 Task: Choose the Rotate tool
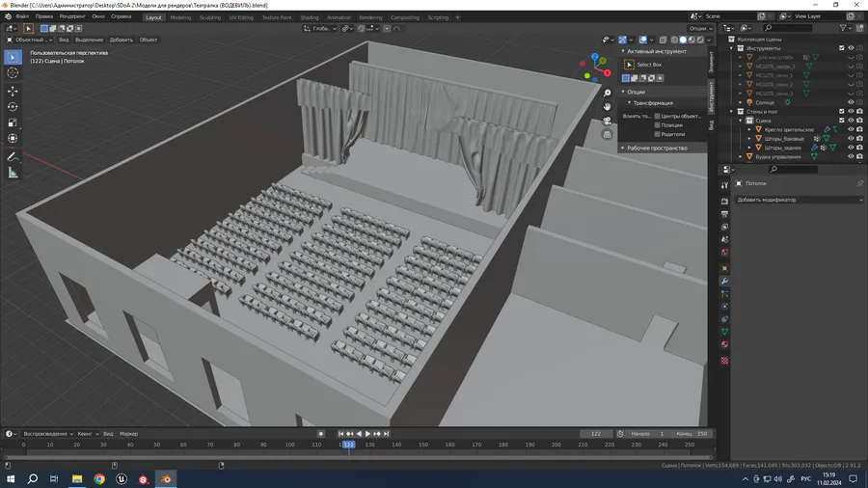[14, 107]
